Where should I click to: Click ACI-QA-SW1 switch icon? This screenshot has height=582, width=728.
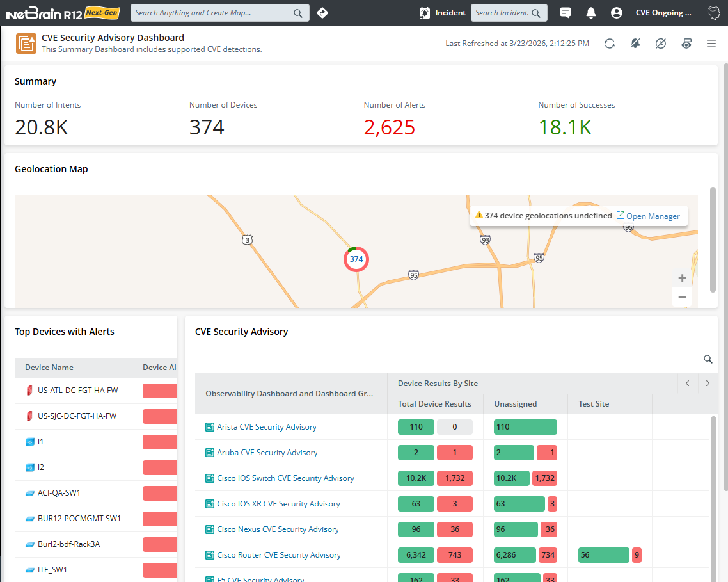pos(29,493)
